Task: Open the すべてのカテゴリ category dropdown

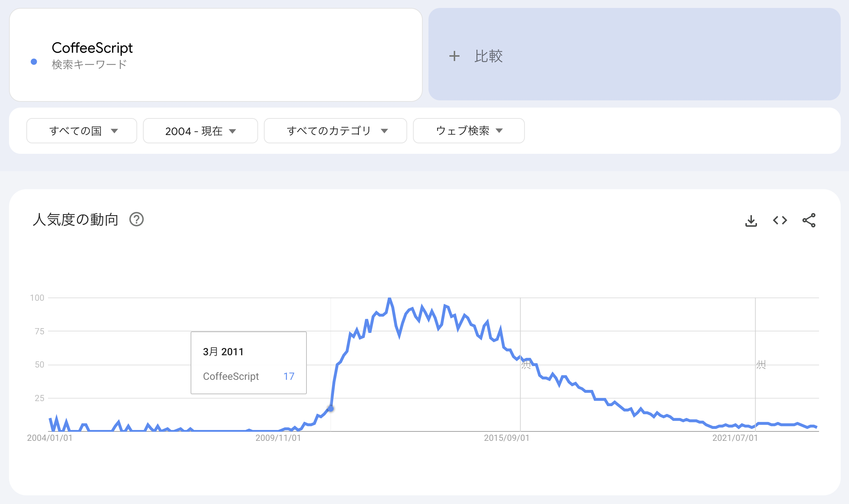Action: [x=335, y=131]
